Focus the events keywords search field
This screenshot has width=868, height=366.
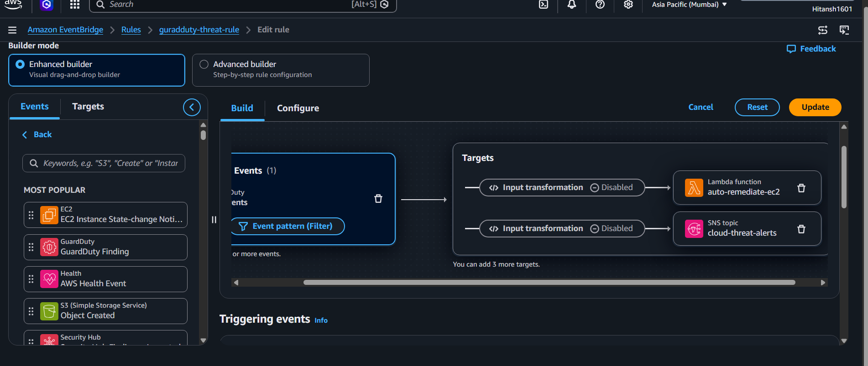104,164
